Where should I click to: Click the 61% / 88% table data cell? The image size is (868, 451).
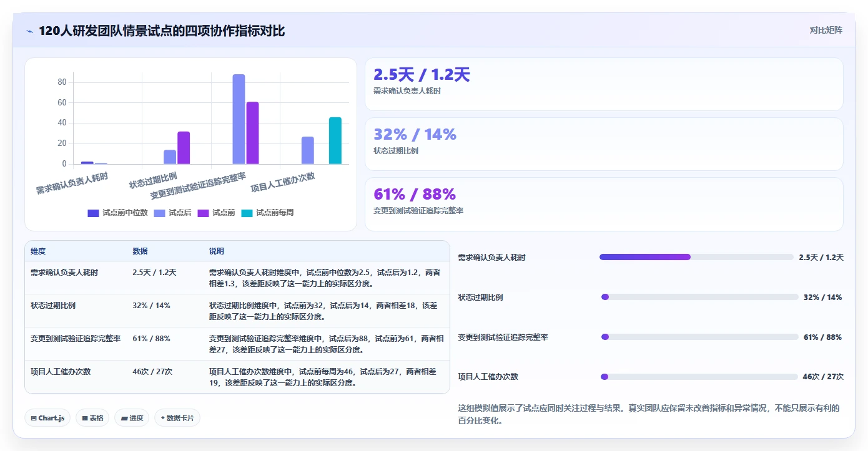(151, 339)
